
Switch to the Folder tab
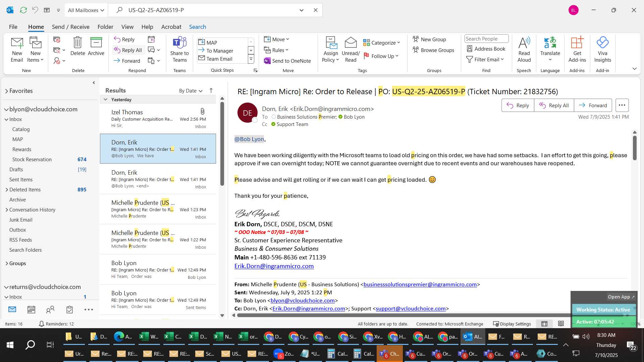point(105,27)
